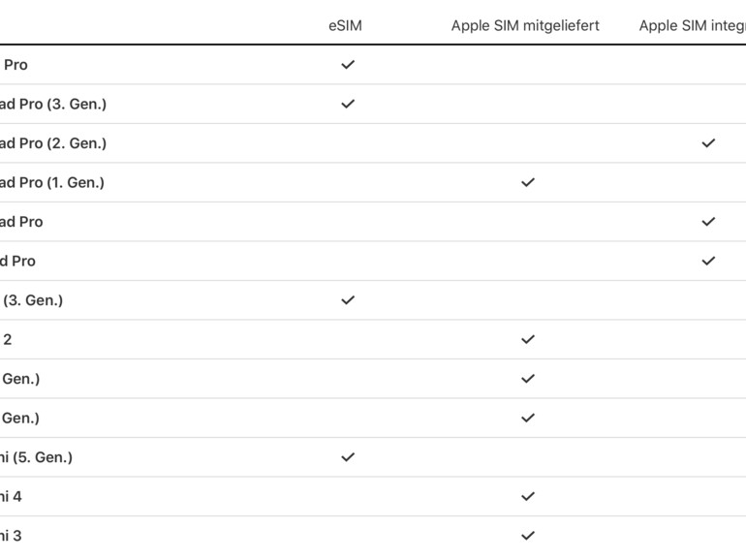Click the eSIM checkmark in the topmost row
The image size is (746, 560).
pyautogui.click(x=348, y=65)
